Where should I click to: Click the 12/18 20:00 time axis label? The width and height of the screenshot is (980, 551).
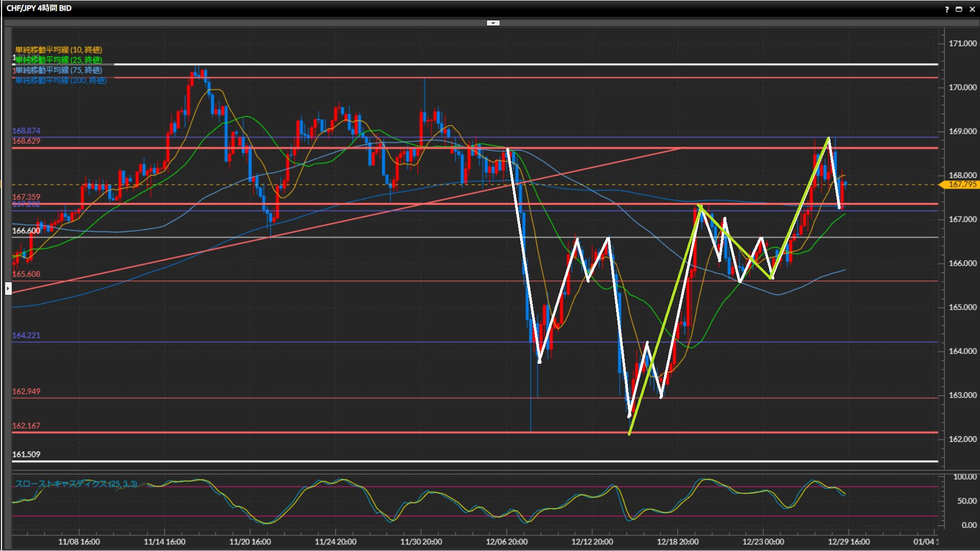click(x=677, y=542)
